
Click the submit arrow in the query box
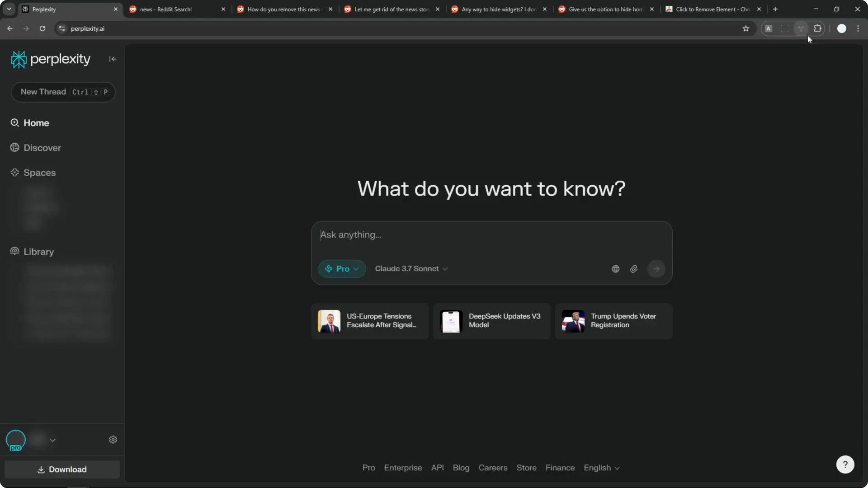pos(656,268)
